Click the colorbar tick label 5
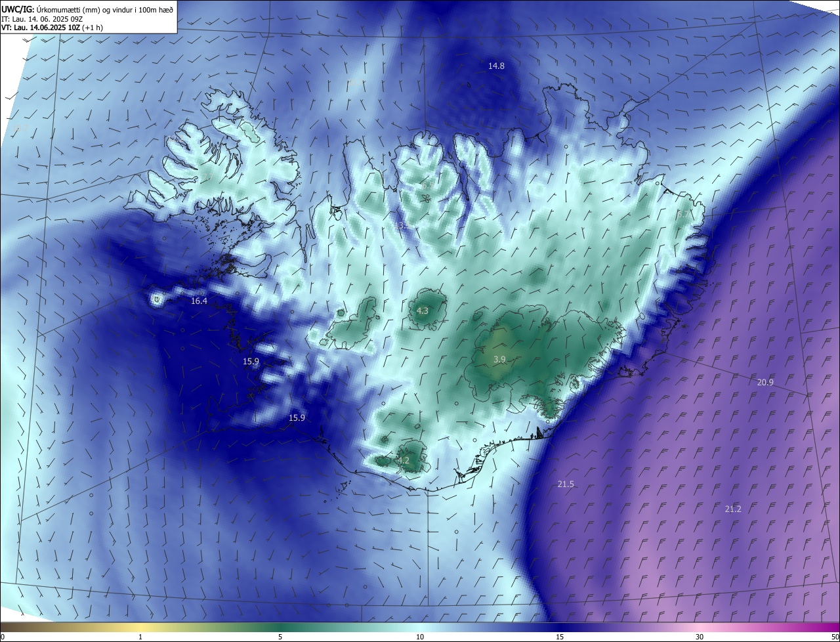Screen dimensions: 840x642 [280, 637]
